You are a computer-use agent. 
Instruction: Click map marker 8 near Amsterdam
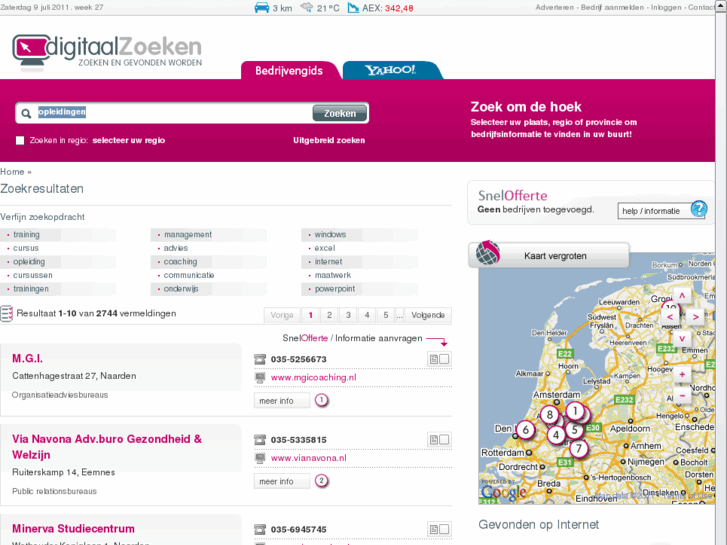pyautogui.click(x=550, y=415)
